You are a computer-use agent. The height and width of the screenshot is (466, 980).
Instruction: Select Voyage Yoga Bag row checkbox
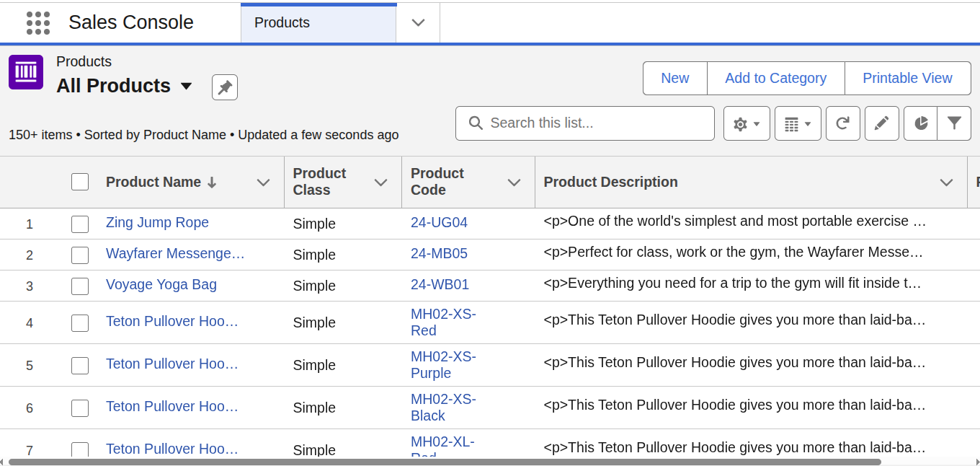[80, 286]
